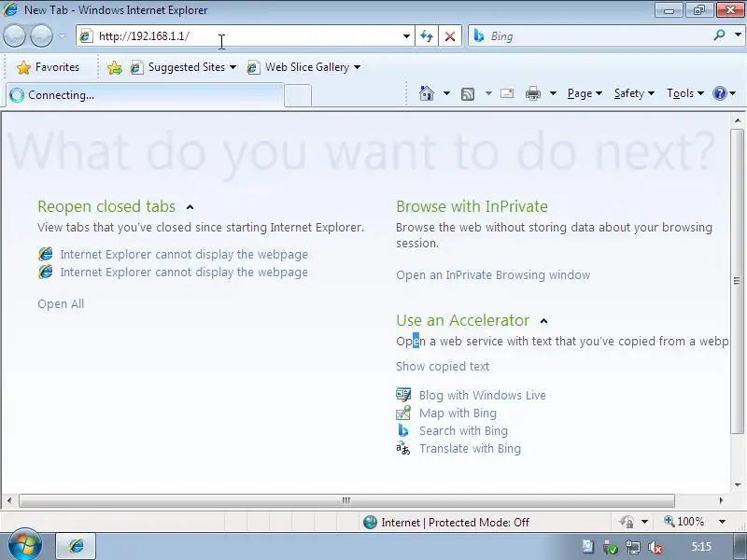Image resolution: width=747 pixels, height=560 pixels.
Task: Expand the Feeds dropdown arrow
Action: point(488,93)
